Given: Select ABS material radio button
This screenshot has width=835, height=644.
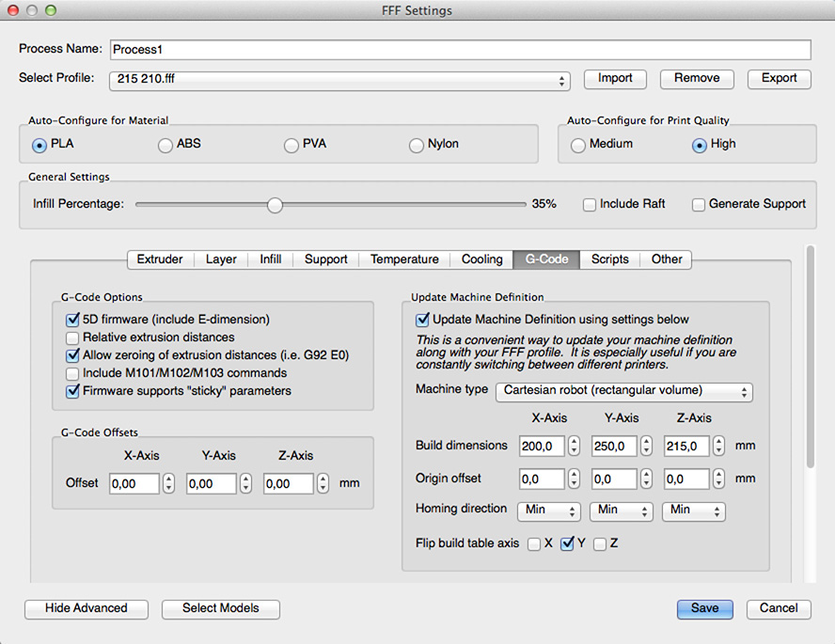Looking at the screenshot, I should 165,145.
